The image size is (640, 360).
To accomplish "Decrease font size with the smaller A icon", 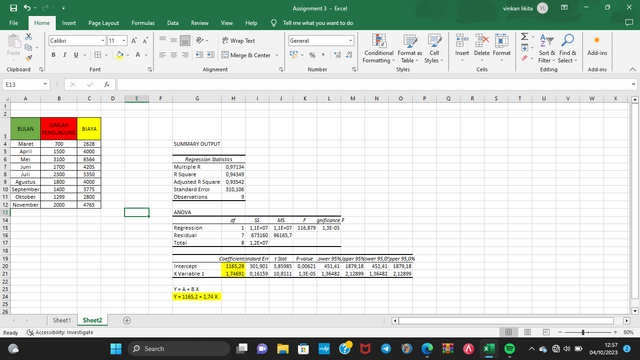I will (145, 40).
